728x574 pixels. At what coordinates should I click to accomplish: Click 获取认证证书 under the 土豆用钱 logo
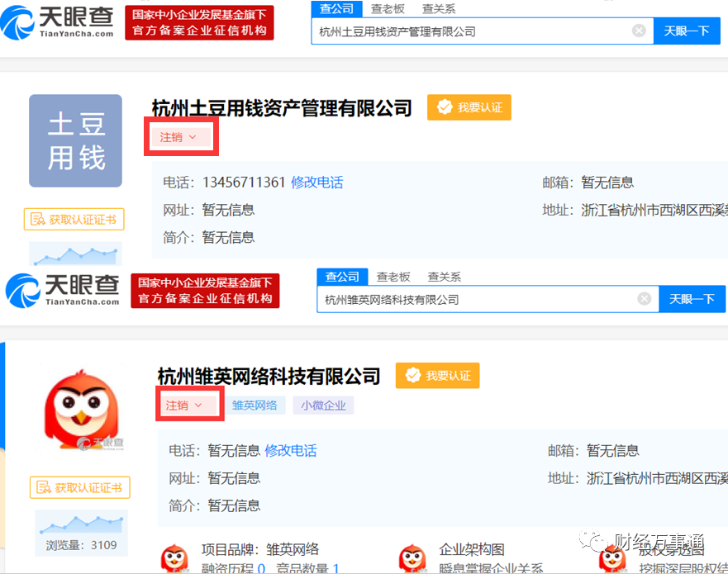pos(74,219)
